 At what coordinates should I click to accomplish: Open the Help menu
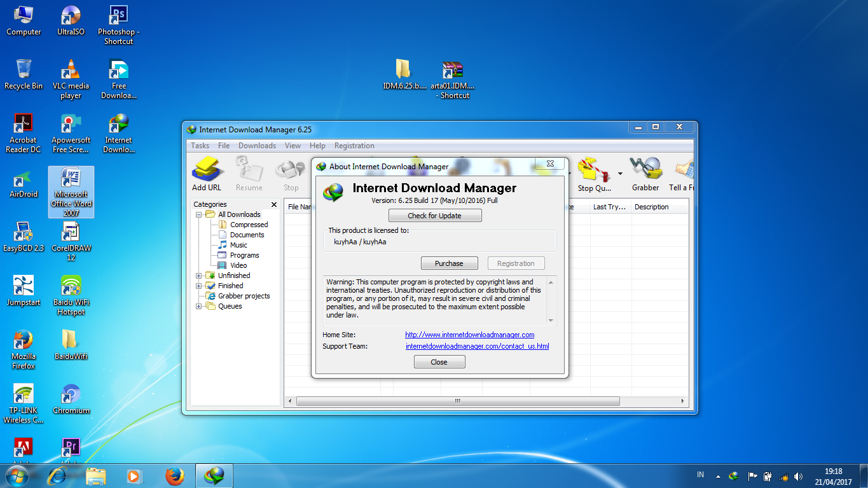pos(317,146)
